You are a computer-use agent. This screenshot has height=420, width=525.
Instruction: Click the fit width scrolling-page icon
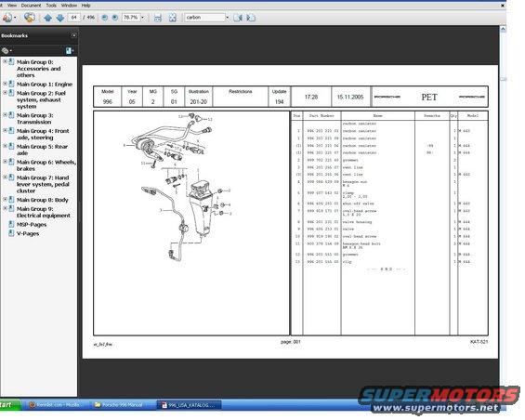[158, 18]
